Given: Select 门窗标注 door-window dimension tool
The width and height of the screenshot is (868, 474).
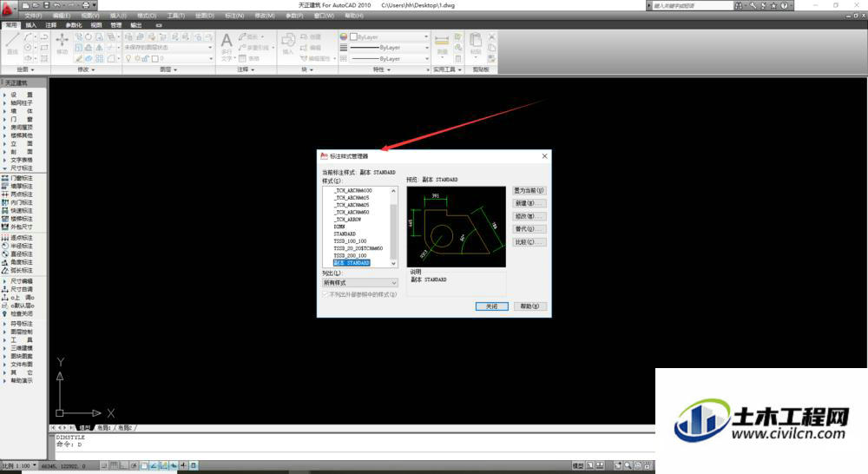Looking at the screenshot, I should click(17, 178).
